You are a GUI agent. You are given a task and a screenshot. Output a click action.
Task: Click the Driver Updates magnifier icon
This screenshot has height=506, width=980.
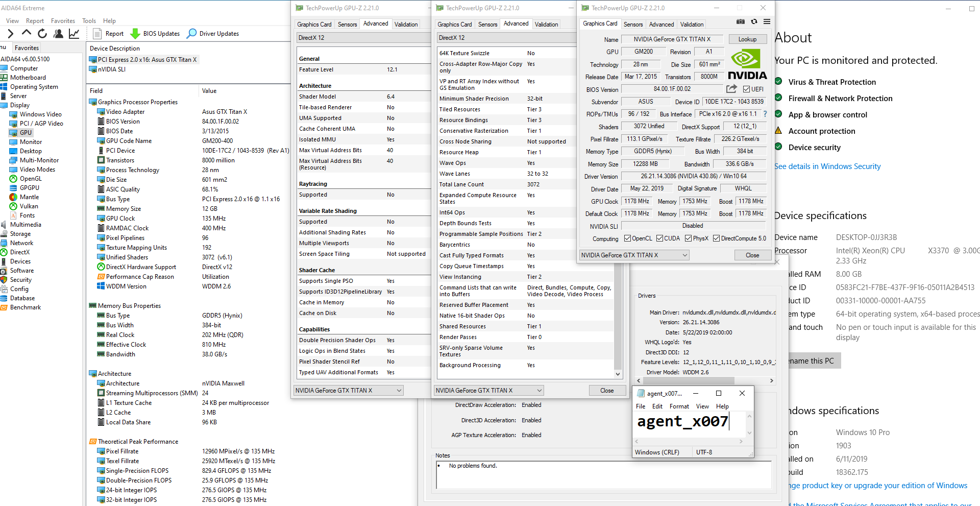click(191, 34)
